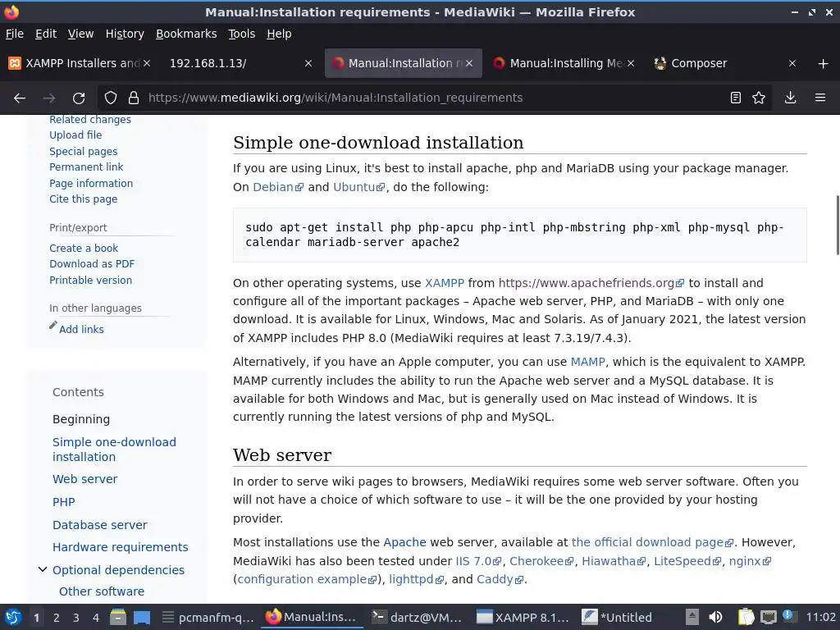Screen dimensions: 840x630
Task: Open the start menu on the taskbar
Action: coord(13,618)
